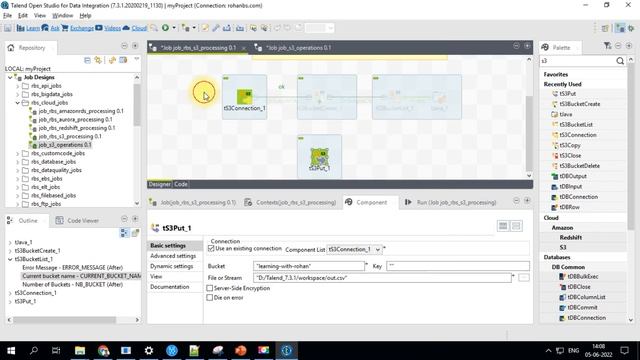Viewport: 640px width, 360px height.
Task: Click the Repository tree vertical scrollbar
Action: 137,105
